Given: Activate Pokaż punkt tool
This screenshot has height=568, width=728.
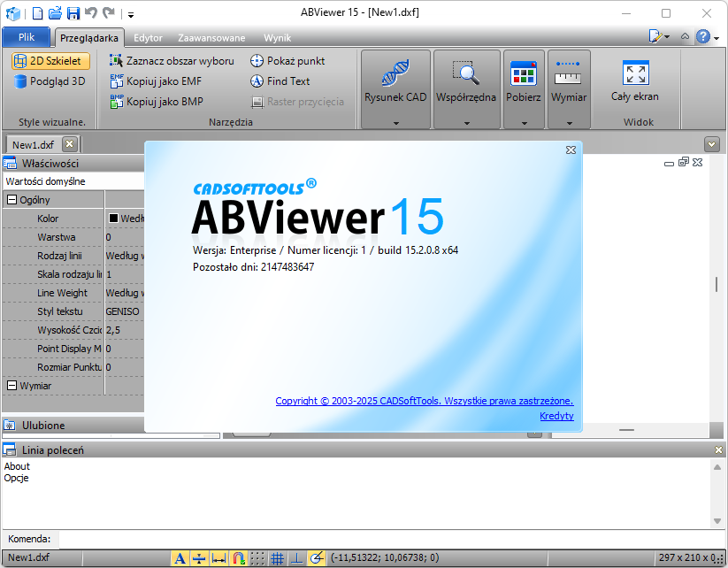Looking at the screenshot, I should [x=287, y=61].
